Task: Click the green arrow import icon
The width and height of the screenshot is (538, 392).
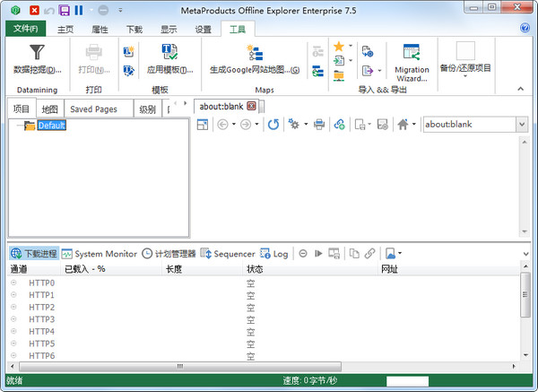Action: (339, 61)
